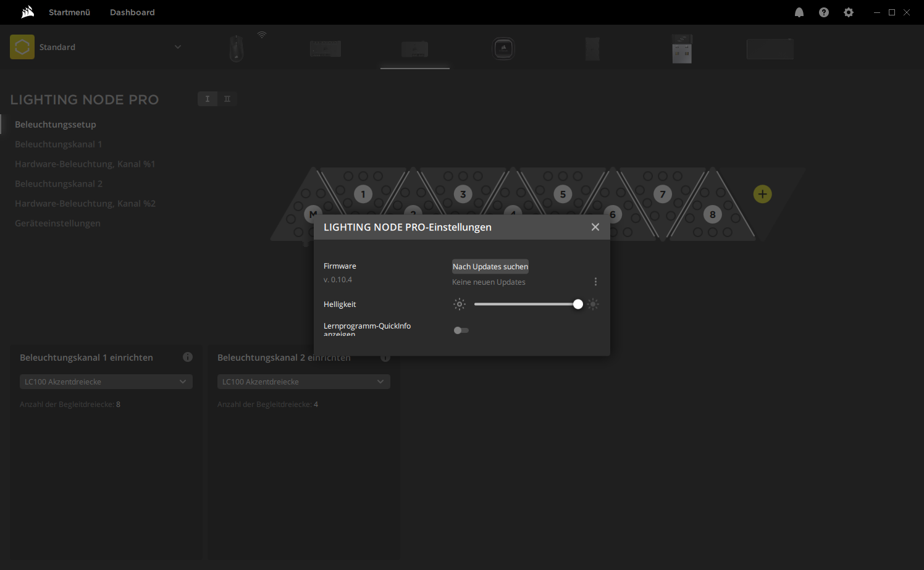Click the LIGHTING NODE PRO heading
The height and width of the screenshot is (570, 924).
click(85, 99)
